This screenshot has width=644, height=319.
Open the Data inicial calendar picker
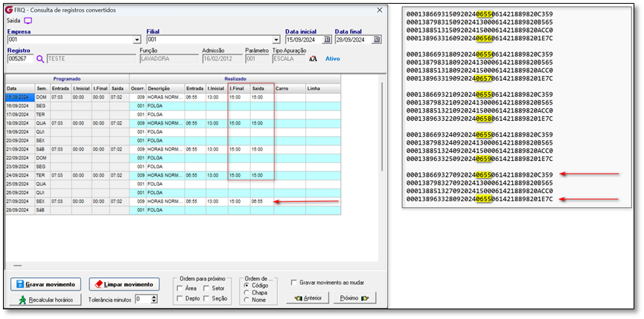click(x=327, y=40)
